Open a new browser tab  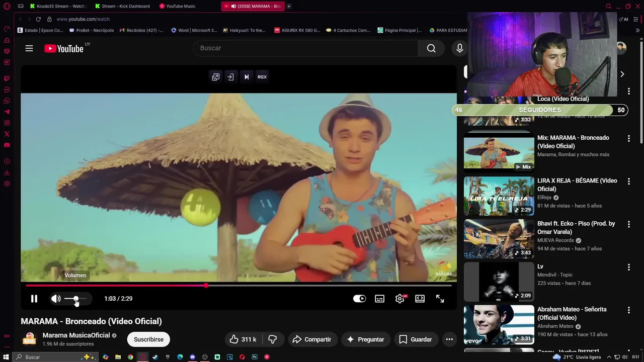[x=289, y=6]
